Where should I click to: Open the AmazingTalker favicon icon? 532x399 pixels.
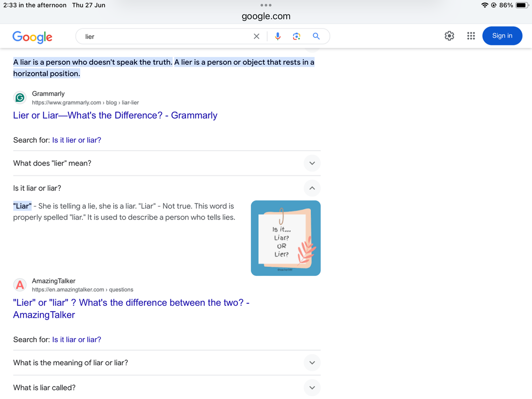pos(20,285)
